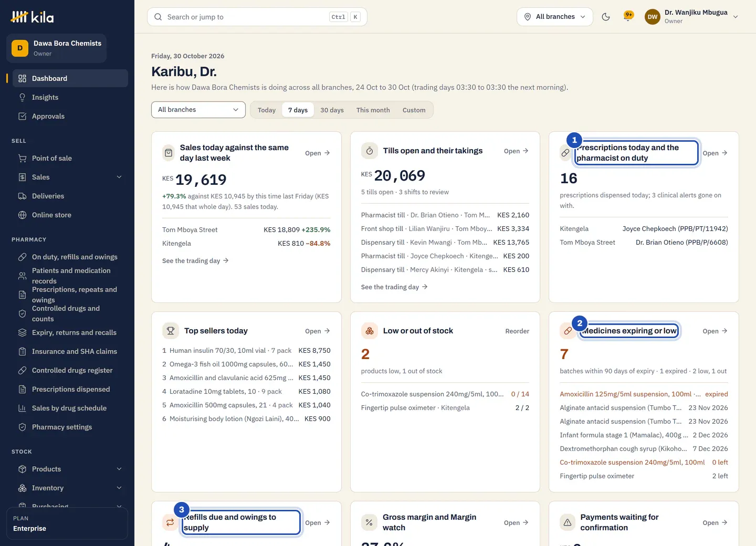Click the Tills open stopwatch icon
Screen dimensions: 756x546
[x=369, y=151]
